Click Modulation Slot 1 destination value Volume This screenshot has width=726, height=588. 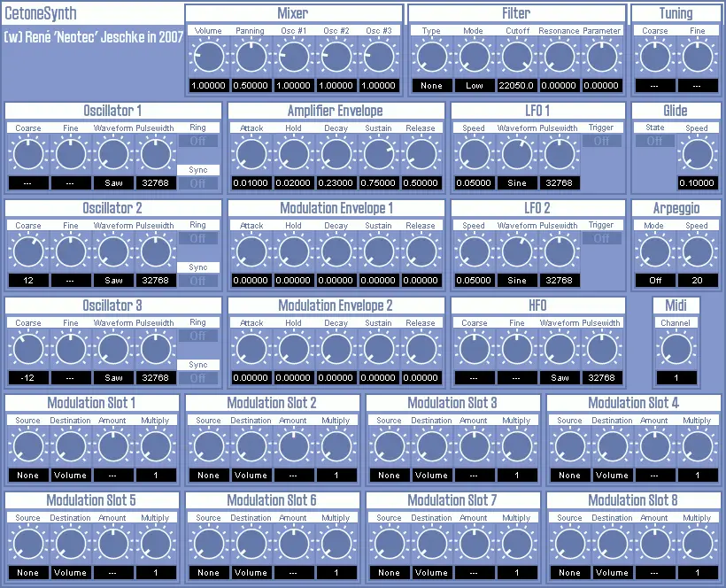point(71,476)
